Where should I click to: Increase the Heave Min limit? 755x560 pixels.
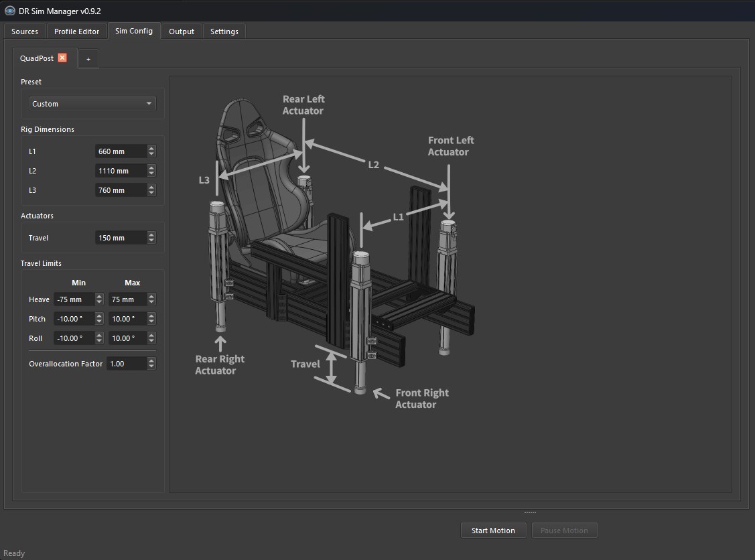pyautogui.click(x=99, y=296)
